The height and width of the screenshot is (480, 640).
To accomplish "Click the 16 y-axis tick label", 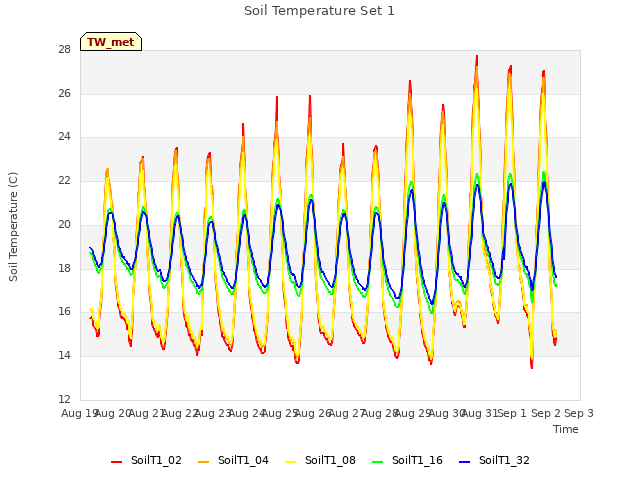I will pyautogui.click(x=64, y=312).
